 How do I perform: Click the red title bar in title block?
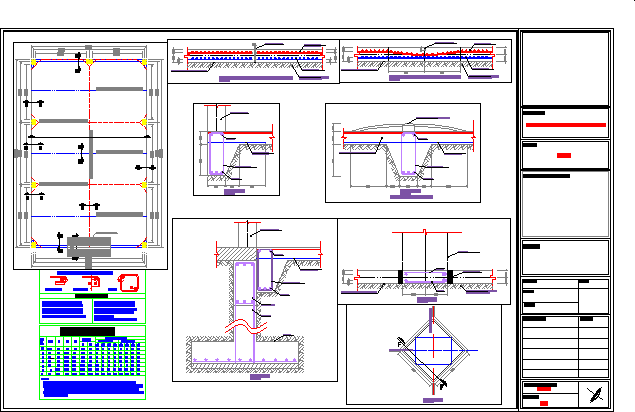(565, 125)
